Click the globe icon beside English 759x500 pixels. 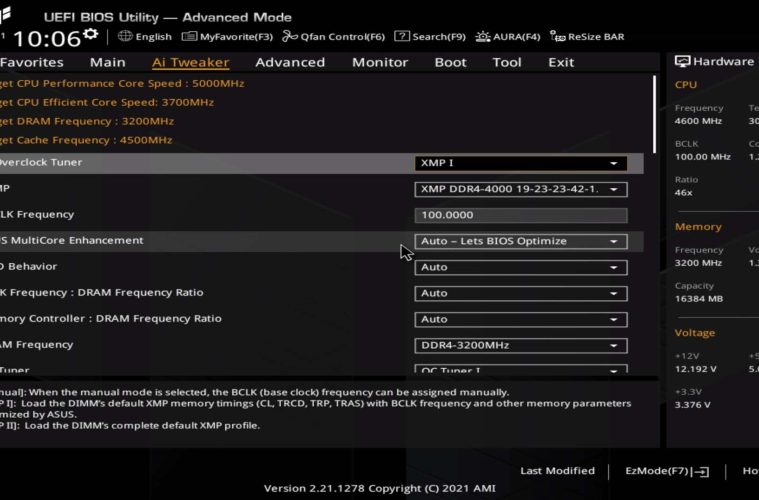tap(125, 36)
